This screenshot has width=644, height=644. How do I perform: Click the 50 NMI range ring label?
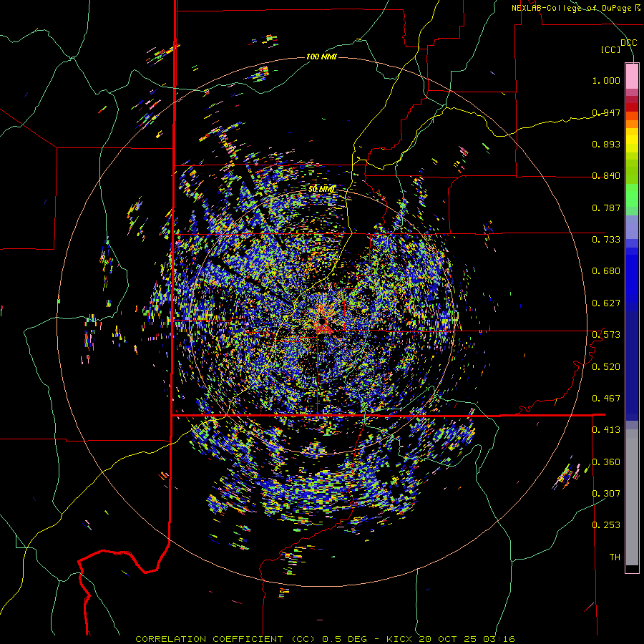322,190
